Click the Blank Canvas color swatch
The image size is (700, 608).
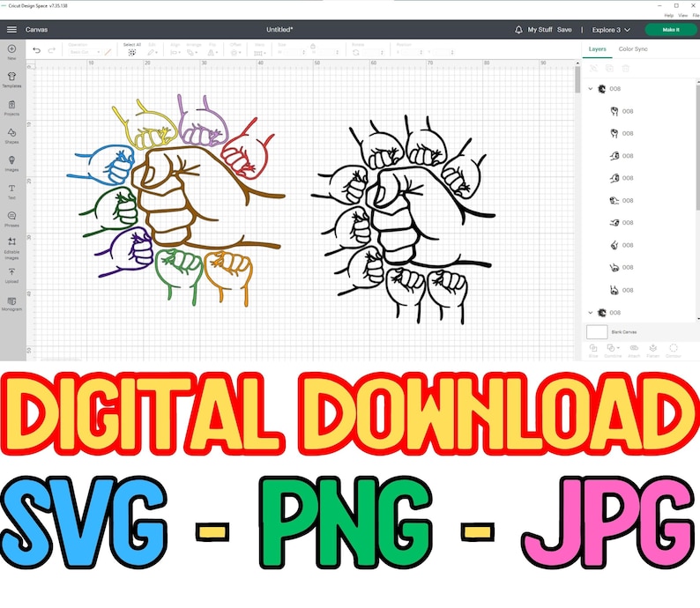(x=597, y=332)
